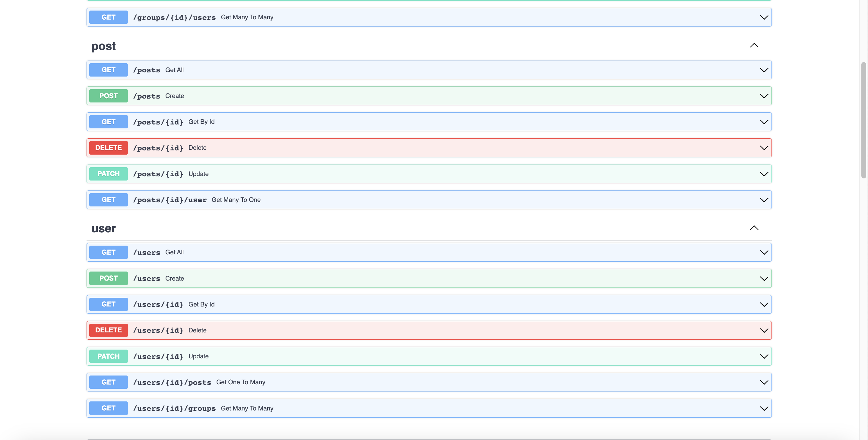Open the /users Get All endpoint path
Image resolution: width=868 pixels, height=440 pixels.
point(147,253)
